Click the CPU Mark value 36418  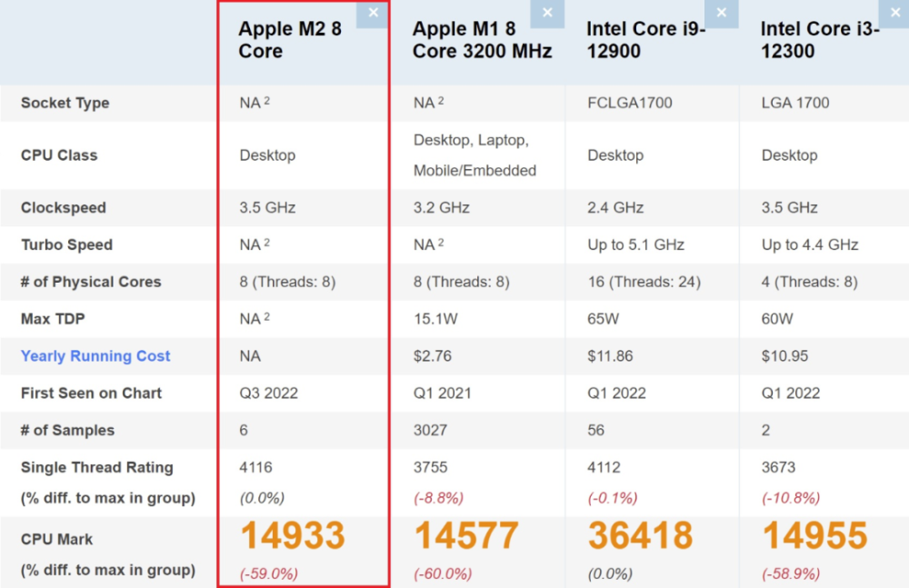pos(640,535)
